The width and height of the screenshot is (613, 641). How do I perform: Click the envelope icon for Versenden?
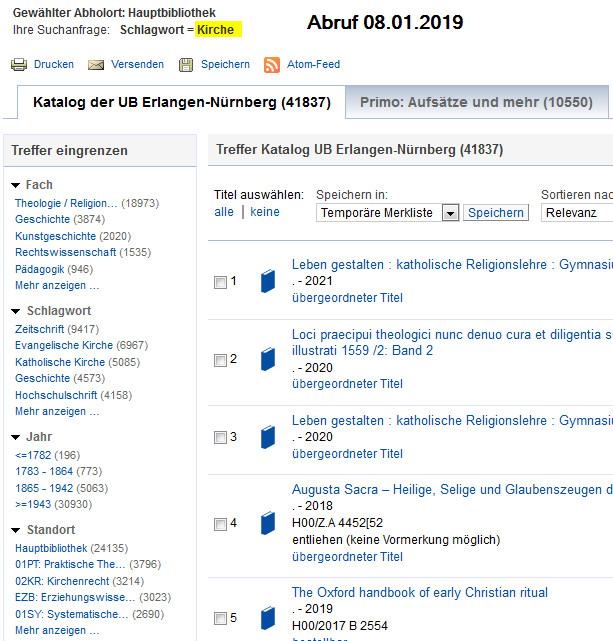(96, 65)
